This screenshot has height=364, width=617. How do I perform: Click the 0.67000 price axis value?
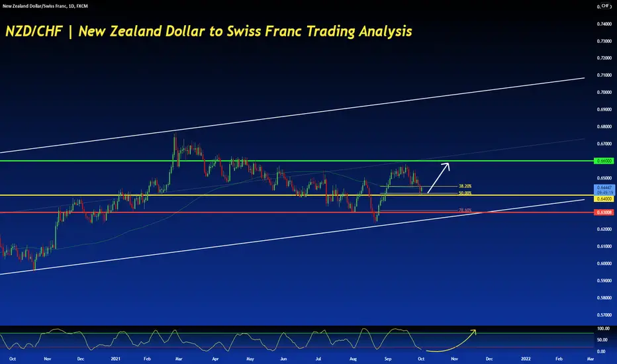[x=604, y=144]
